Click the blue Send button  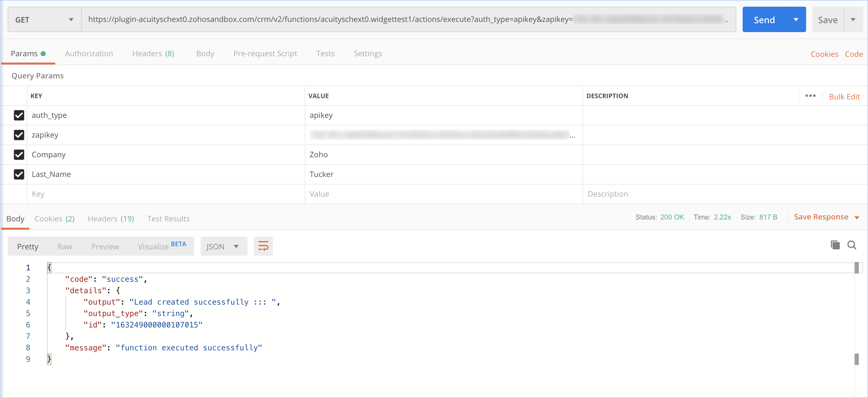(x=764, y=20)
